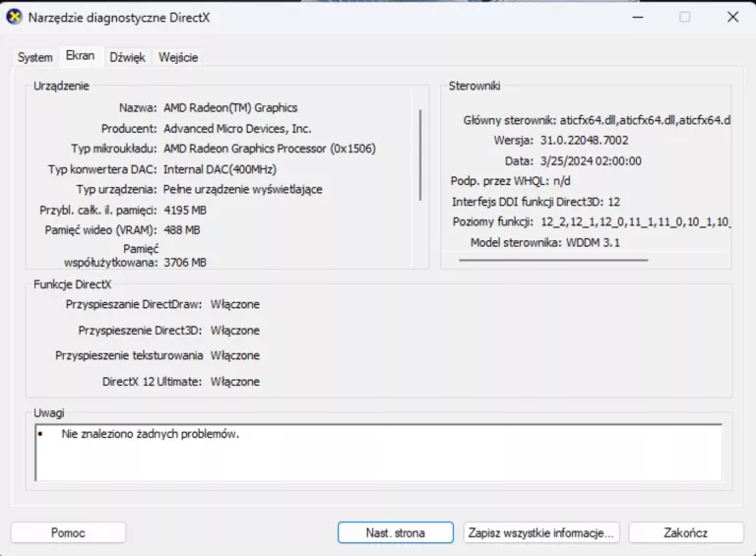Click the 488 MB VRAM value
Viewport: 756px width, 556px height.
(x=182, y=230)
